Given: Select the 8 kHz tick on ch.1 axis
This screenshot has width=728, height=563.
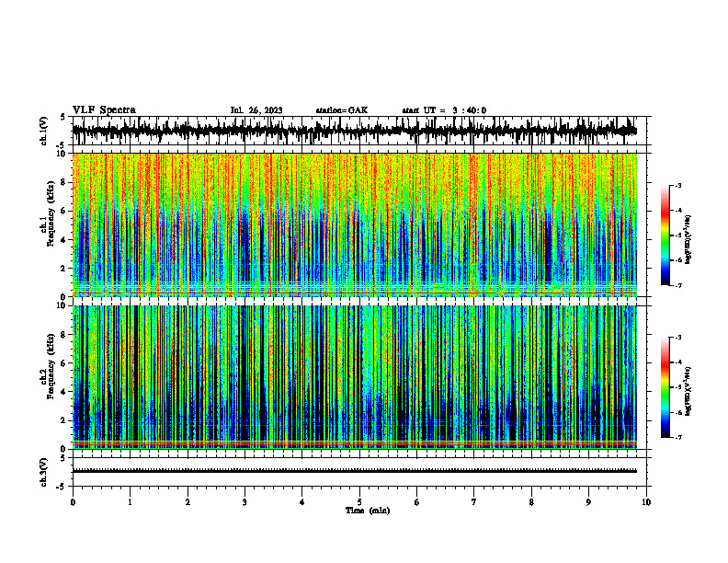Looking at the screenshot, I should 65,182.
